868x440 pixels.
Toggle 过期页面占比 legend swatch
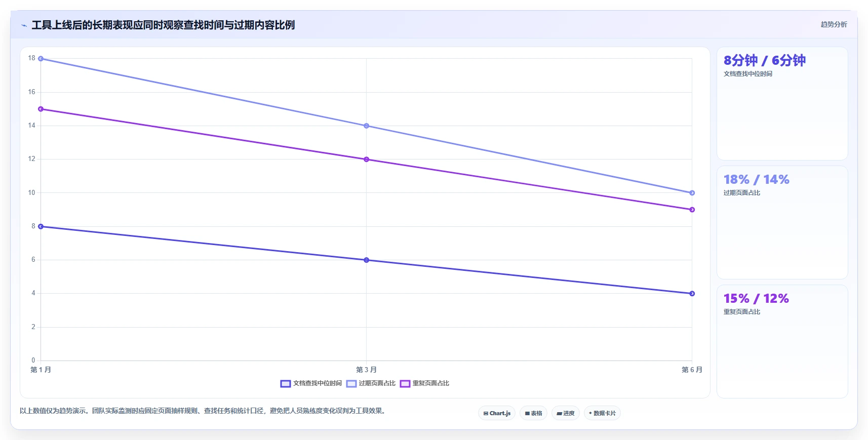click(351, 384)
